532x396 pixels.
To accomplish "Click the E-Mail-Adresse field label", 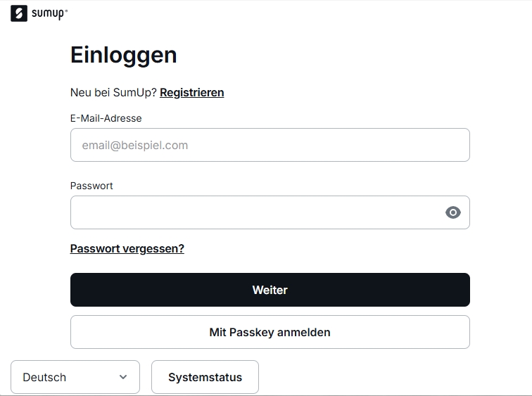I will [106, 118].
